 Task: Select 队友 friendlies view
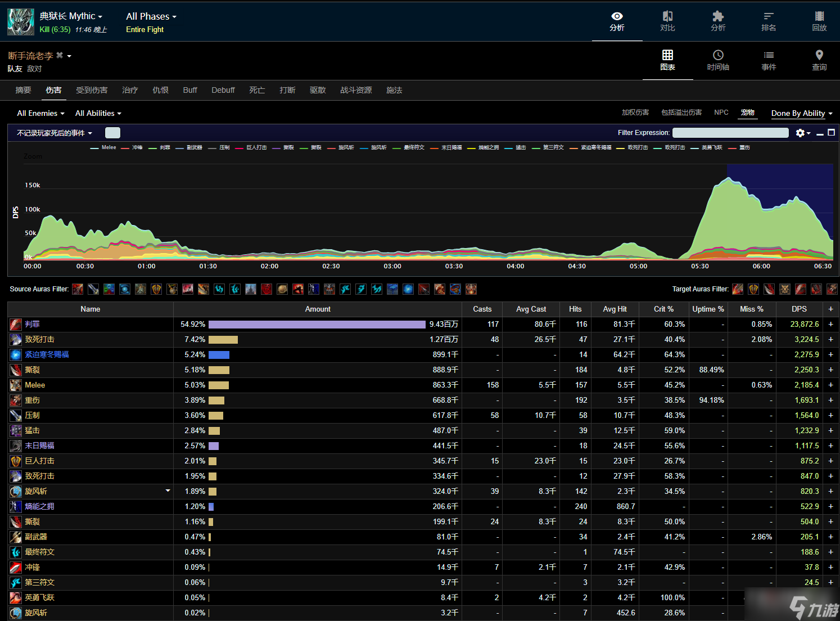point(15,69)
